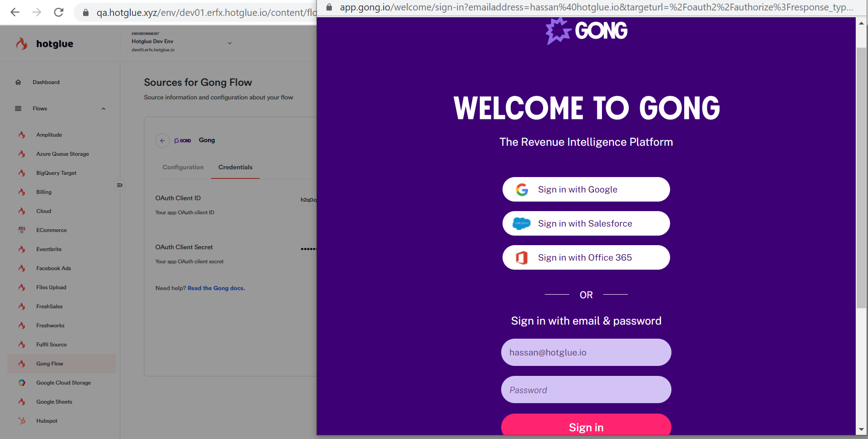This screenshot has height=439, width=868.
Task: Click the Files Upload label
Action: [x=51, y=287]
